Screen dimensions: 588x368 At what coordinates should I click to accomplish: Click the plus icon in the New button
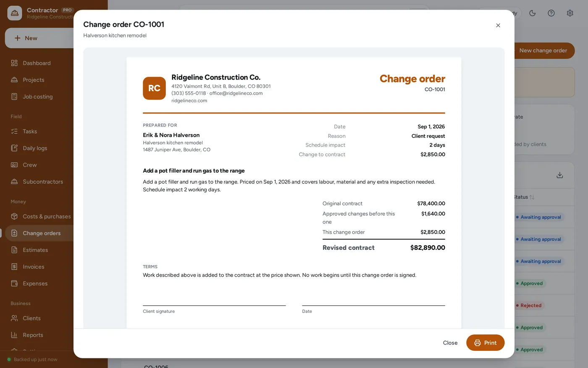(x=18, y=38)
